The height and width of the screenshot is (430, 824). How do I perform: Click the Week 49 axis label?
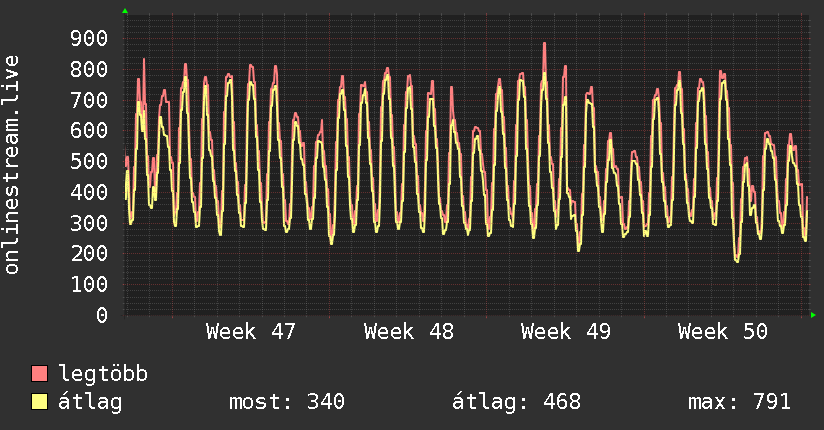(565, 332)
